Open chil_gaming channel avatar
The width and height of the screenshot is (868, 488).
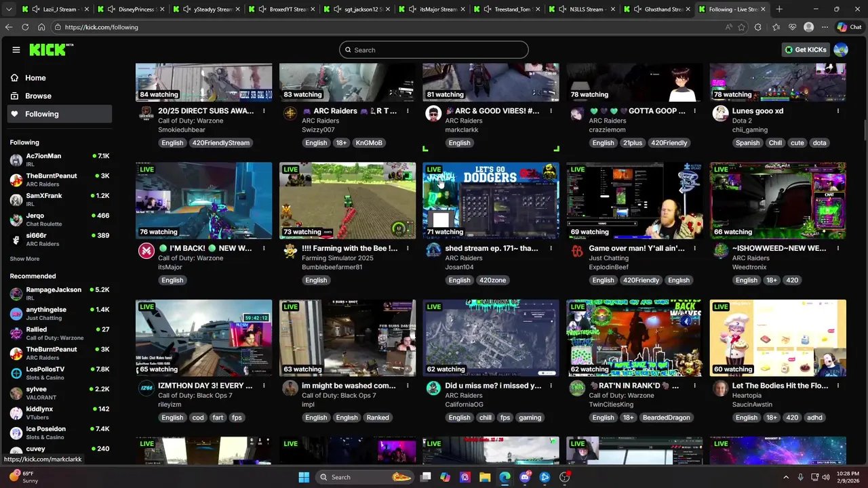720,113
